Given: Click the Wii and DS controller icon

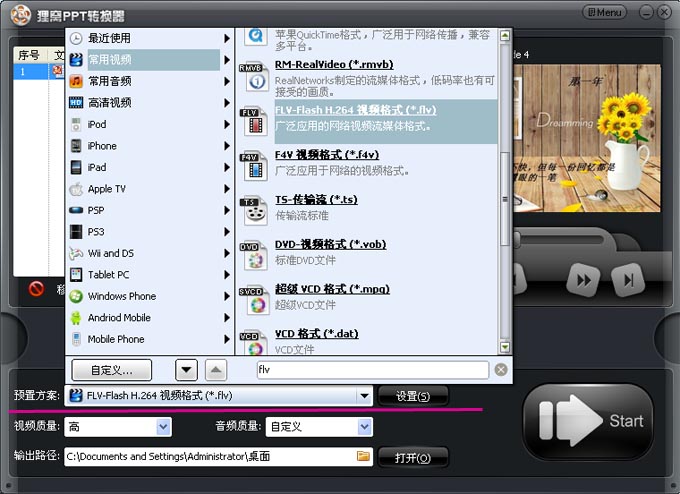Looking at the screenshot, I should 76,253.
